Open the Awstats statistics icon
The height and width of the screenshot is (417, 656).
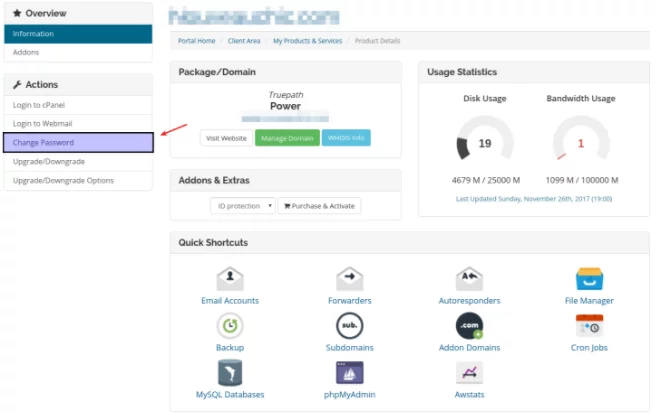469,373
